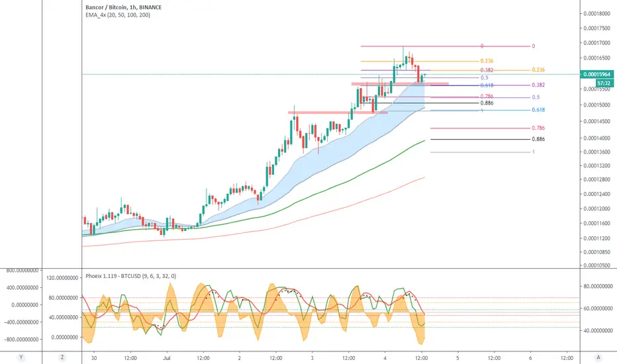The image size is (617, 364).
Task: Open the Phoeix 1.119 indicator legend
Action: click(x=130, y=276)
